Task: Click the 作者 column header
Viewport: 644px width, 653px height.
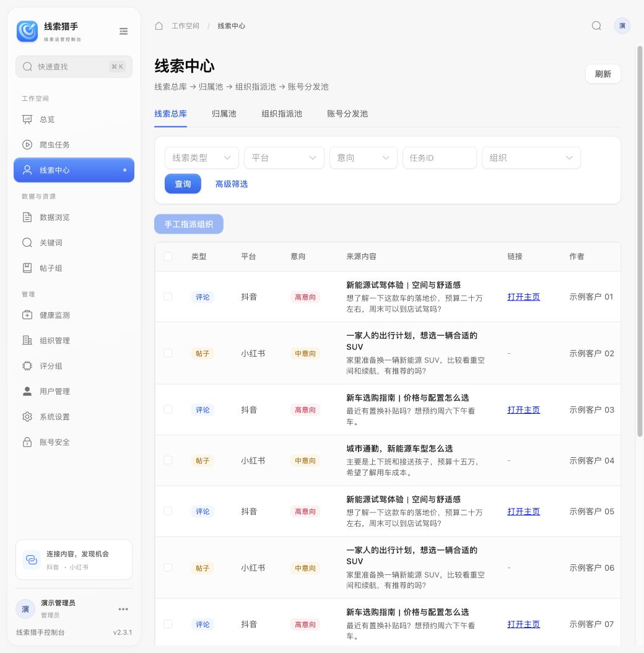Action: pos(577,256)
